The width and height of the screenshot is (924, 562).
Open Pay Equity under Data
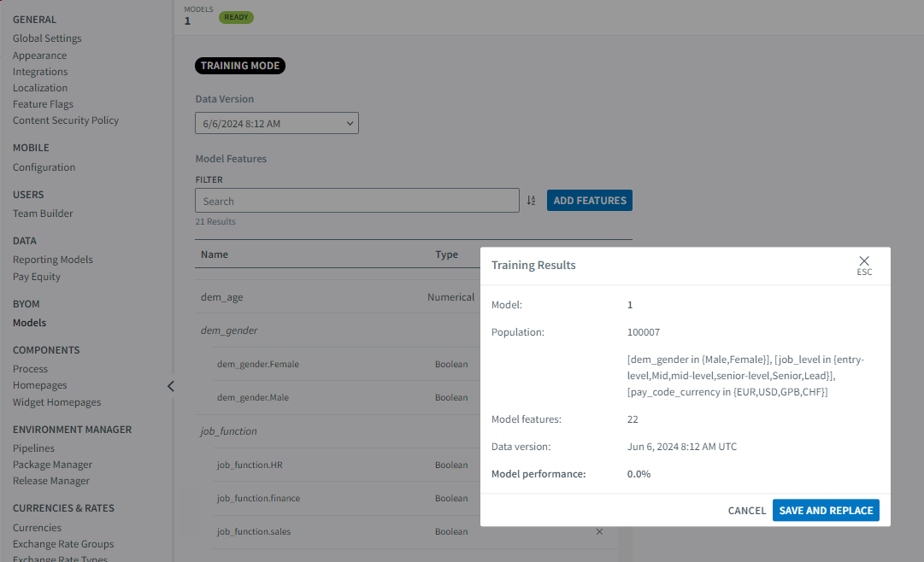click(37, 277)
